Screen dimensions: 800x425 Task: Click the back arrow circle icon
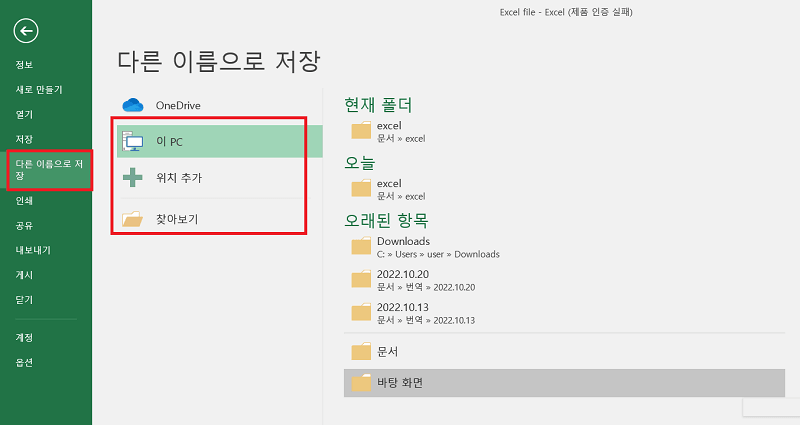pos(26,31)
